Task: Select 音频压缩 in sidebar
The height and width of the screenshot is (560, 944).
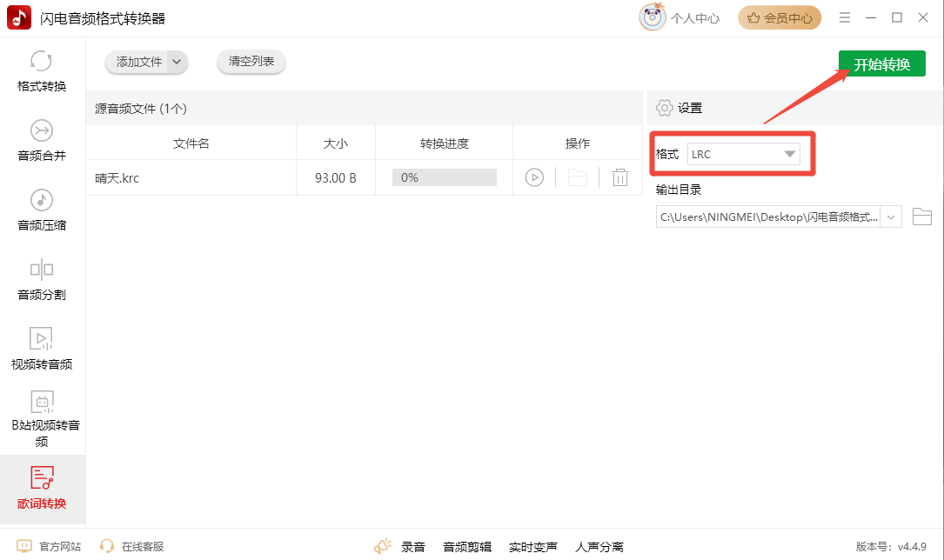Action: pyautogui.click(x=42, y=210)
